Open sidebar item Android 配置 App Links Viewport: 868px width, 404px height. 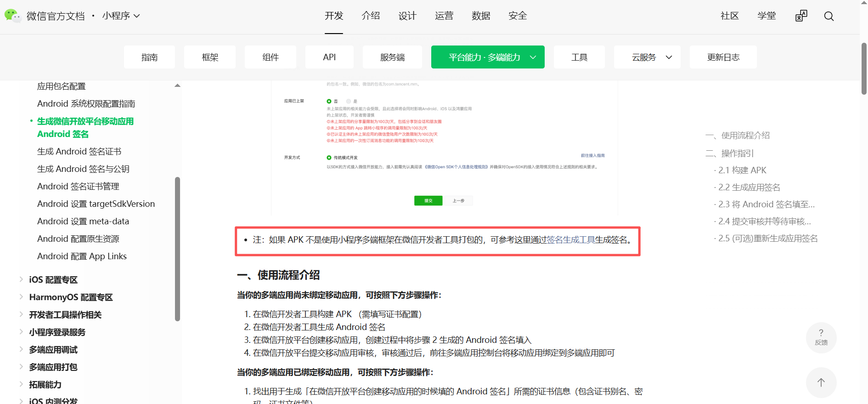pos(82,256)
